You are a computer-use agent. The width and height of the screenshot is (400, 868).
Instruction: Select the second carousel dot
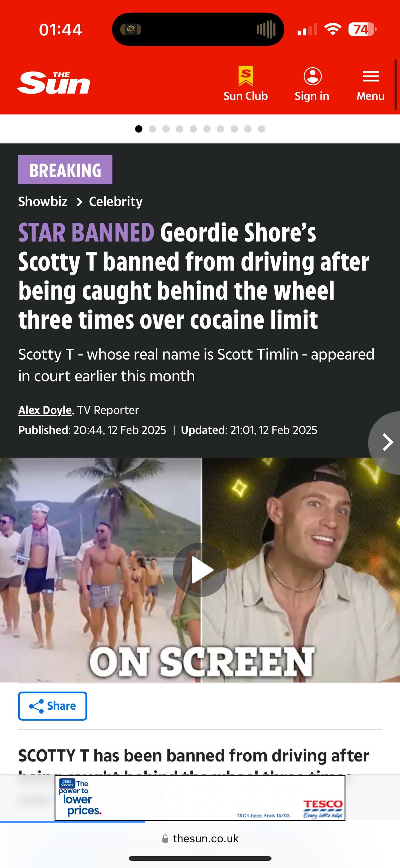tap(152, 129)
